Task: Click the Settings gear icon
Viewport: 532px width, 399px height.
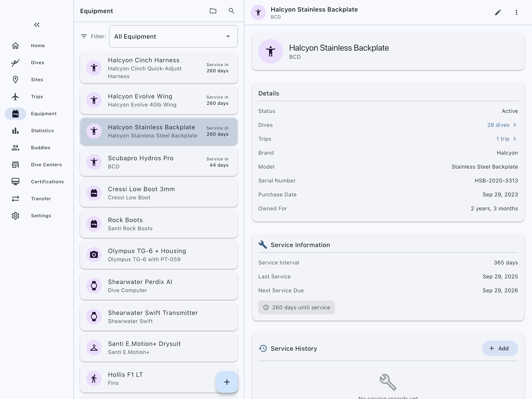Action: pos(15,216)
